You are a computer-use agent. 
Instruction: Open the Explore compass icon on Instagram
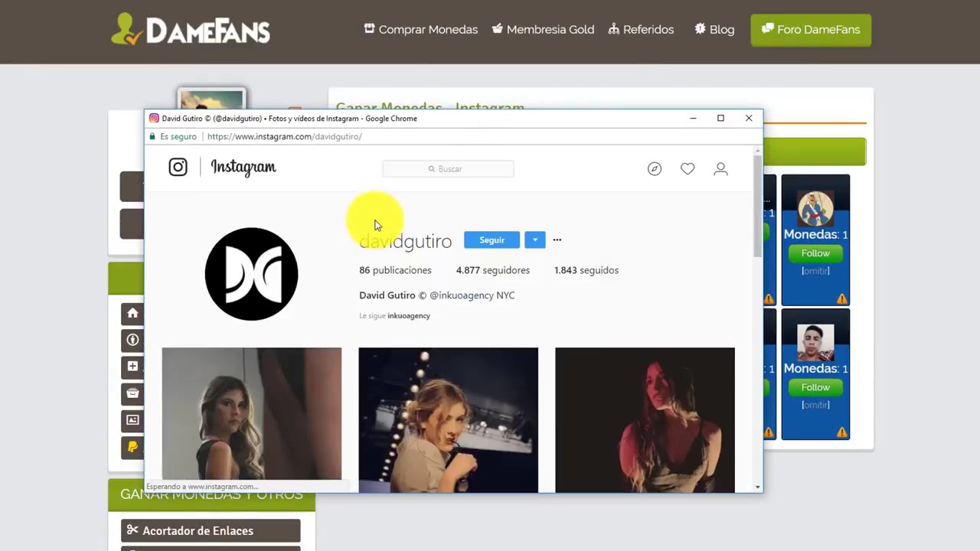[654, 168]
